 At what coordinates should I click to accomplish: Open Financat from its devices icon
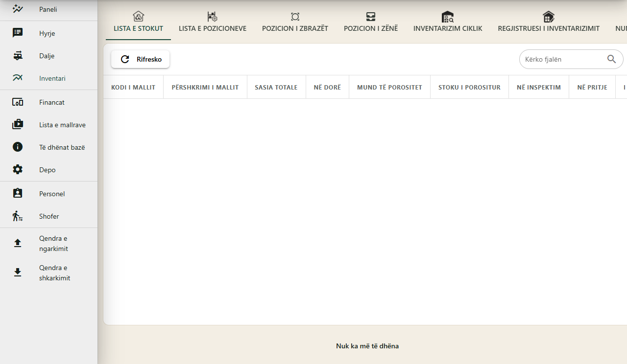(18, 102)
